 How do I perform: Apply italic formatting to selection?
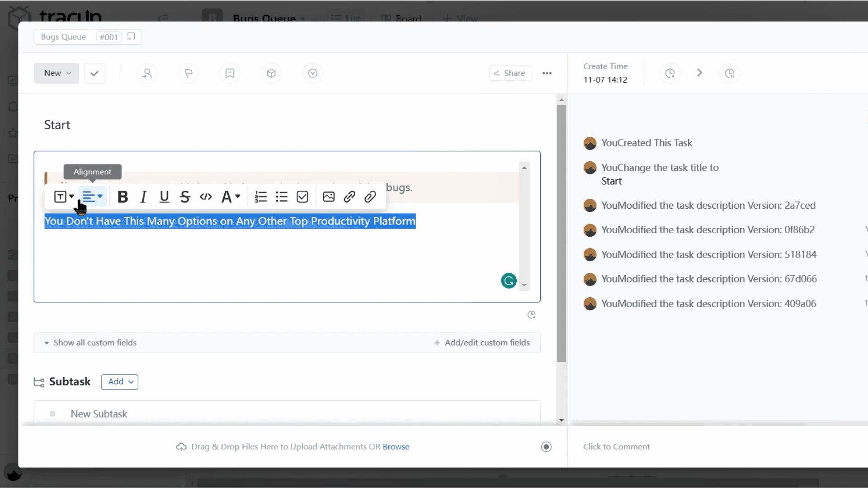[x=144, y=197]
